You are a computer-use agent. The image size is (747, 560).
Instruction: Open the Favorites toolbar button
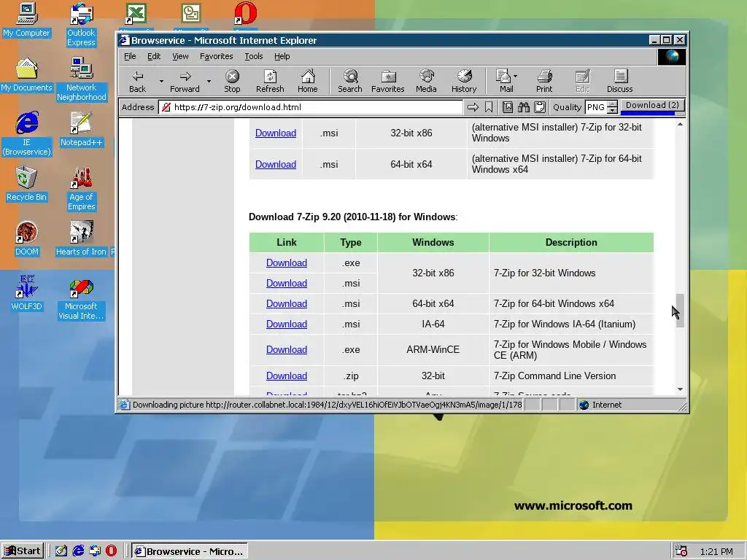388,82
